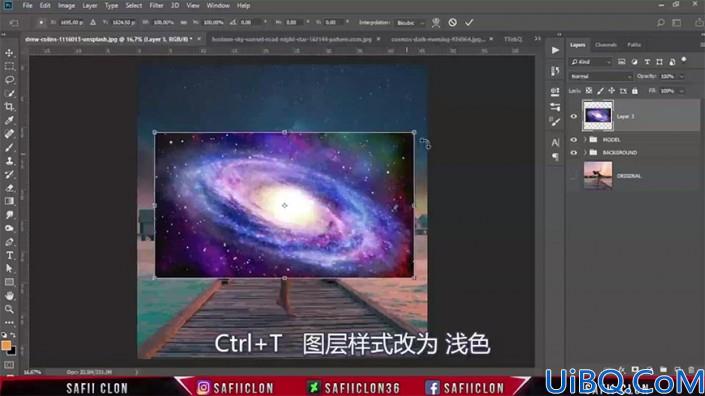The width and height of the screenshot is (705, 396).
Task: Open the blend mode Normal dropdown
Action: point(601,76)
